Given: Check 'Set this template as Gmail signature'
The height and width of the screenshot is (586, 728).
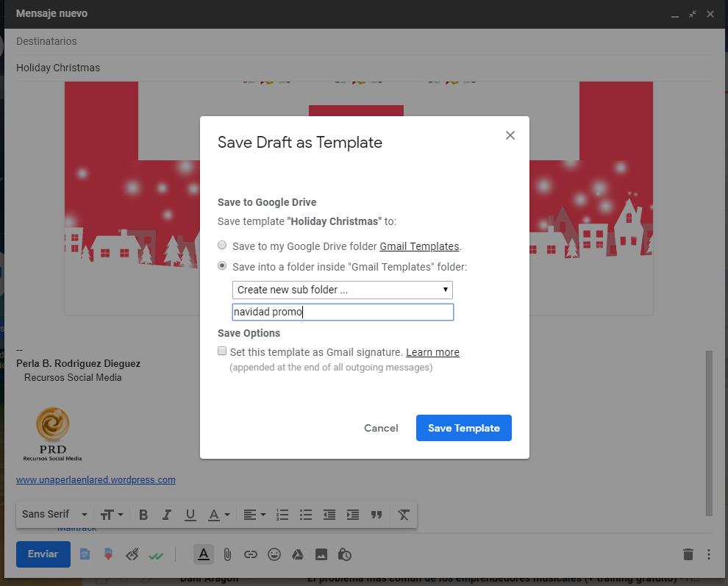Looking at the screenshot, I should [x=222, y=351].
